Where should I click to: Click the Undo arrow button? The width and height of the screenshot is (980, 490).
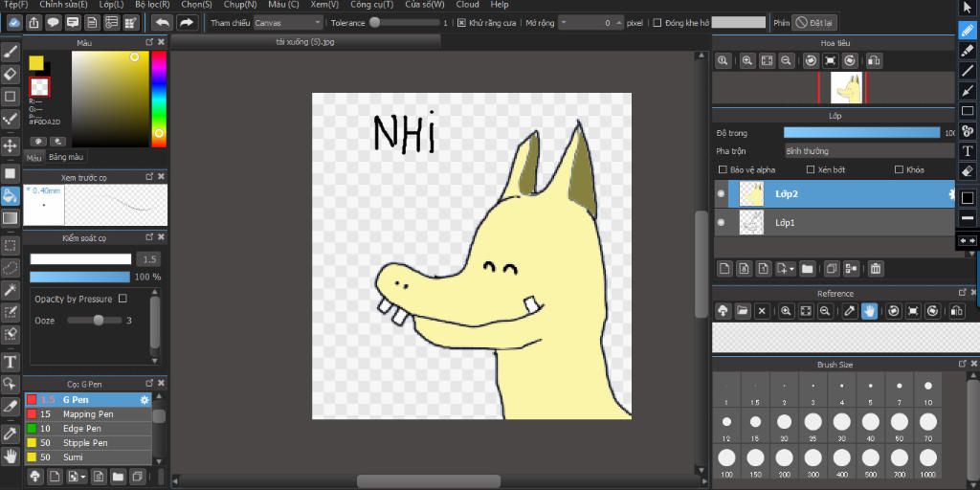[163, 23]
